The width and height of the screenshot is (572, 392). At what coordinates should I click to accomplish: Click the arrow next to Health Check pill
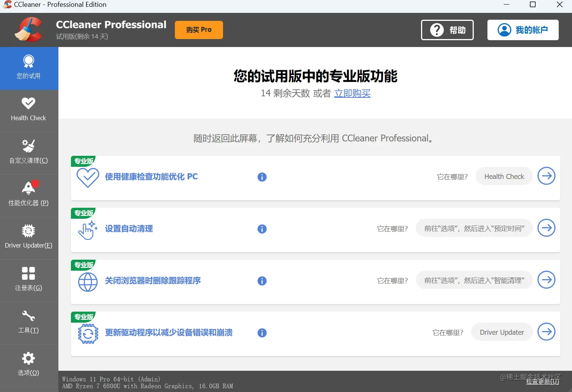tap(547, 176)
